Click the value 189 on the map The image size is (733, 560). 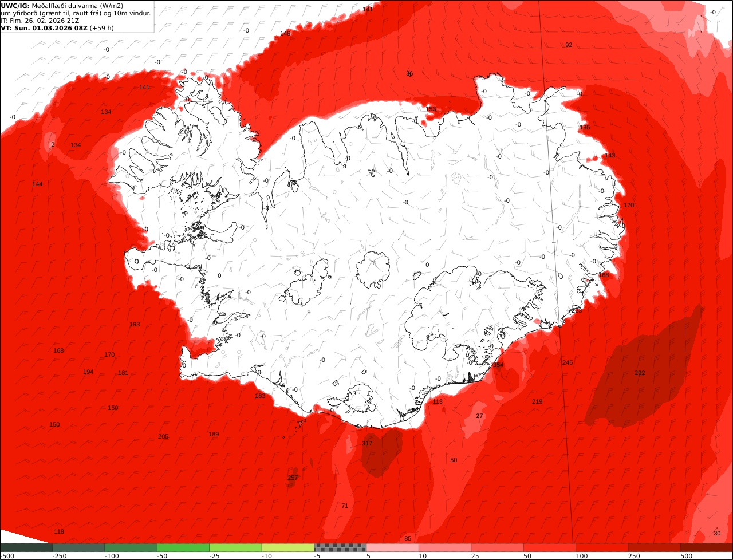point(214,434)
